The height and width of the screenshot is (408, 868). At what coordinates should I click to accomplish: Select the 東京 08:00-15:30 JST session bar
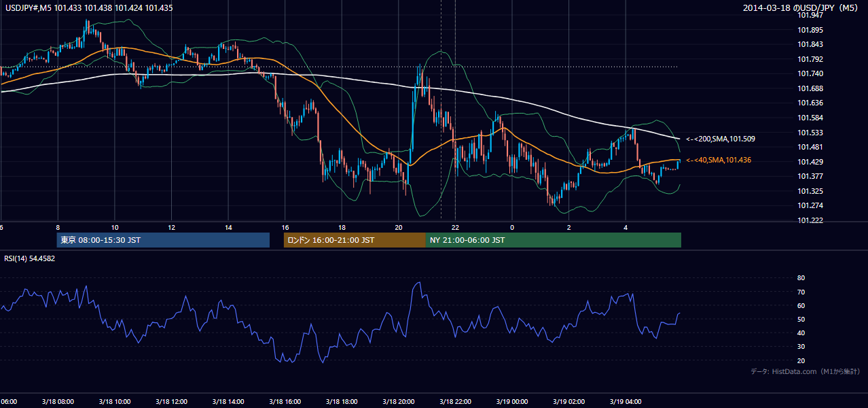coord(163,240)
